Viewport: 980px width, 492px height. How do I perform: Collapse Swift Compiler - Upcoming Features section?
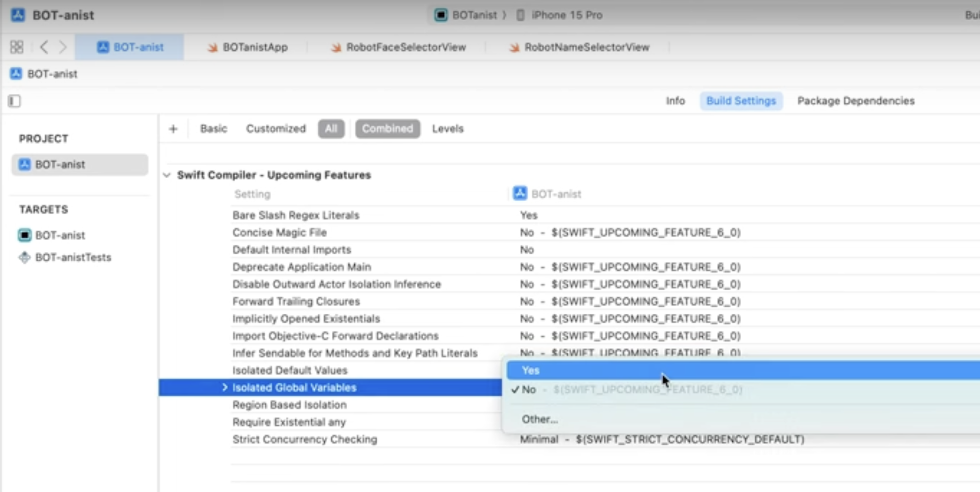167,175
